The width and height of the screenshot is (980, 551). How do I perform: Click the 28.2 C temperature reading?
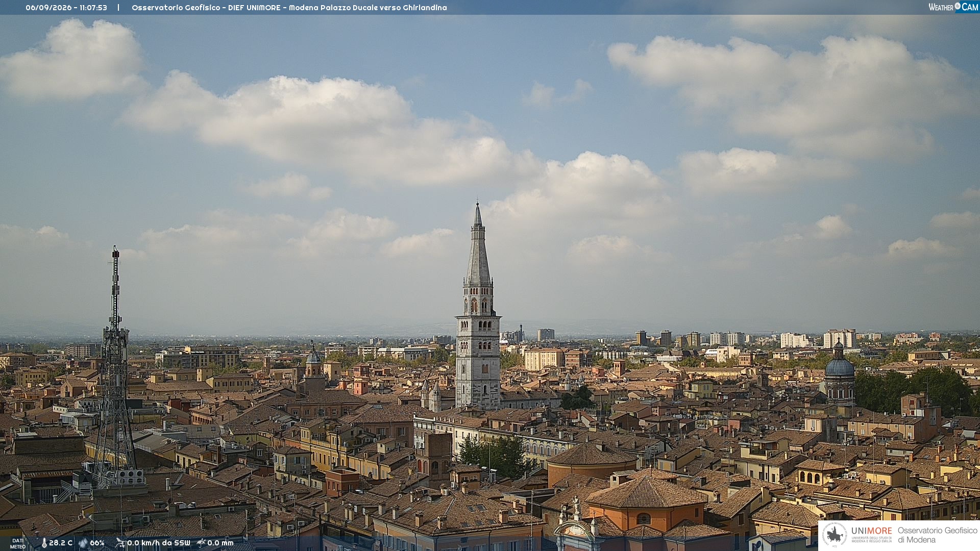61,543
